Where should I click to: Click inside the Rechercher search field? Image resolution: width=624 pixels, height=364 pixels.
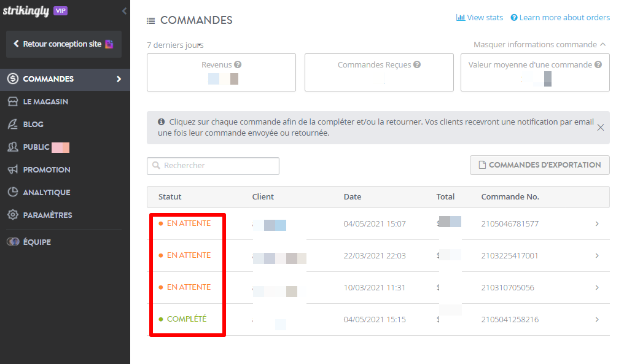coord(213,166)
